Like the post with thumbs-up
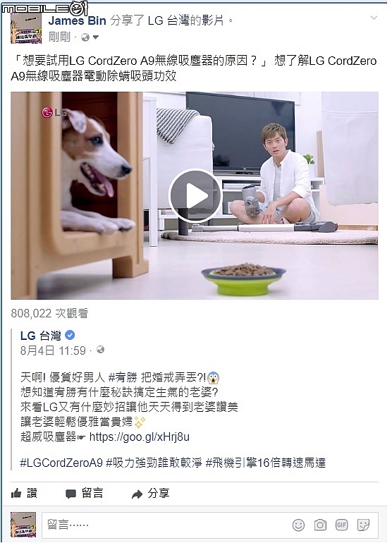Screen dimensions: 392x543 [x=24, y=493]
